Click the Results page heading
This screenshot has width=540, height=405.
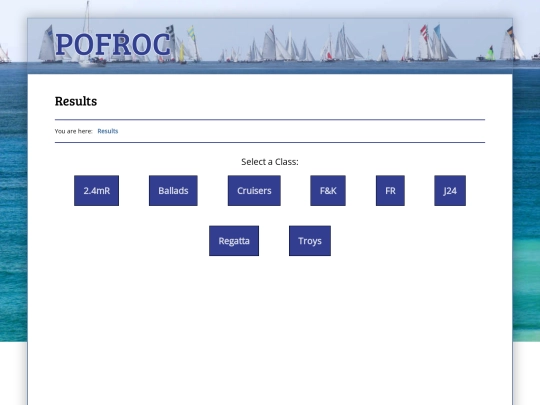click(76, 101)
